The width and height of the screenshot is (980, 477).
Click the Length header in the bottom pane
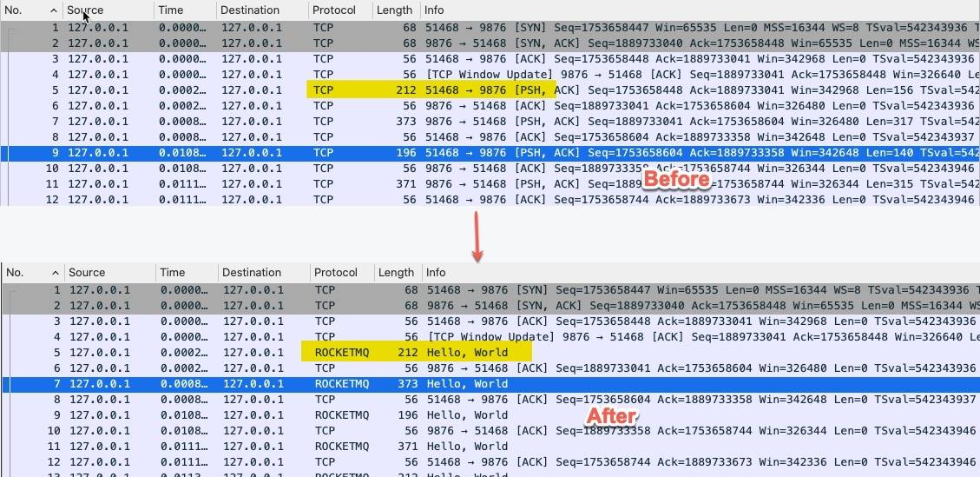[398, 272]
